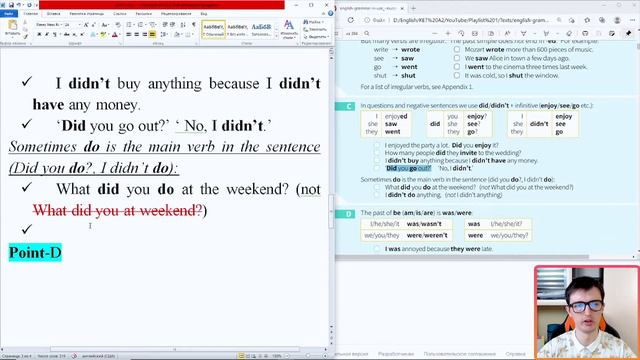Click the Paste button in Word ribbon
Image resolution: width=640 pixels, height=360 pixels.
tap(12, 28)
